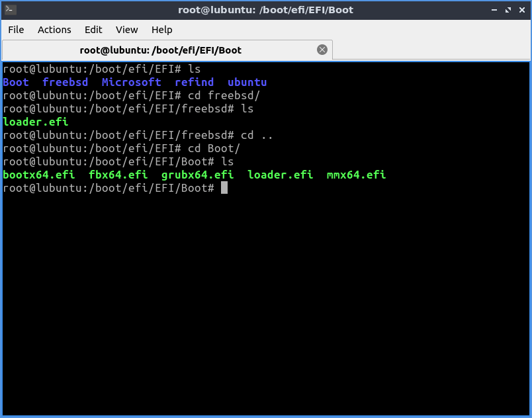The height and width of the screenshot is (418, 532).
Task: Click the Boot directory name in output
Action: pos(15,82)
